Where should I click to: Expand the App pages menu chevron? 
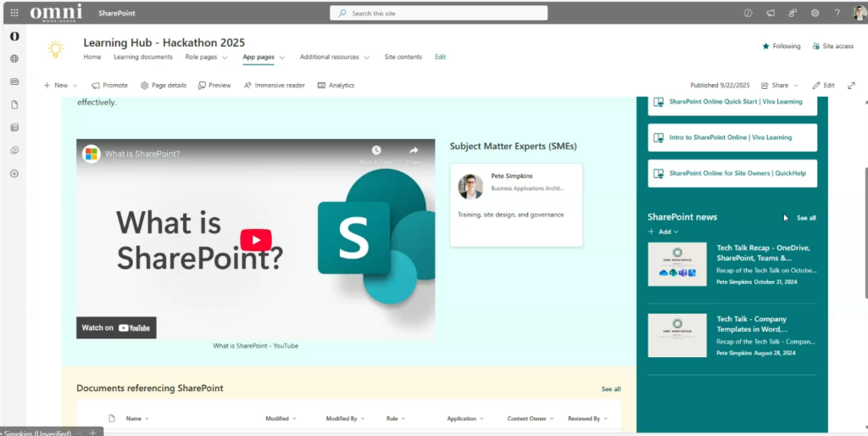tap(281, 58)
